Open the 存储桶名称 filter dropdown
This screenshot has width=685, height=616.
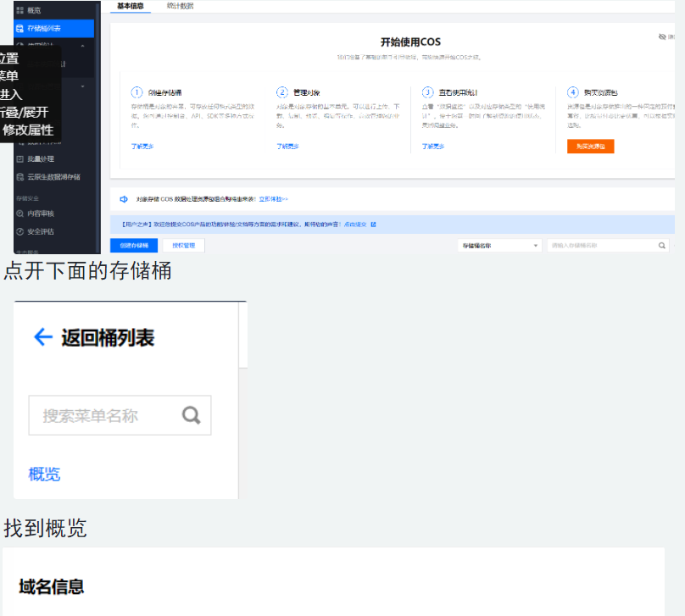coord(500,246)
